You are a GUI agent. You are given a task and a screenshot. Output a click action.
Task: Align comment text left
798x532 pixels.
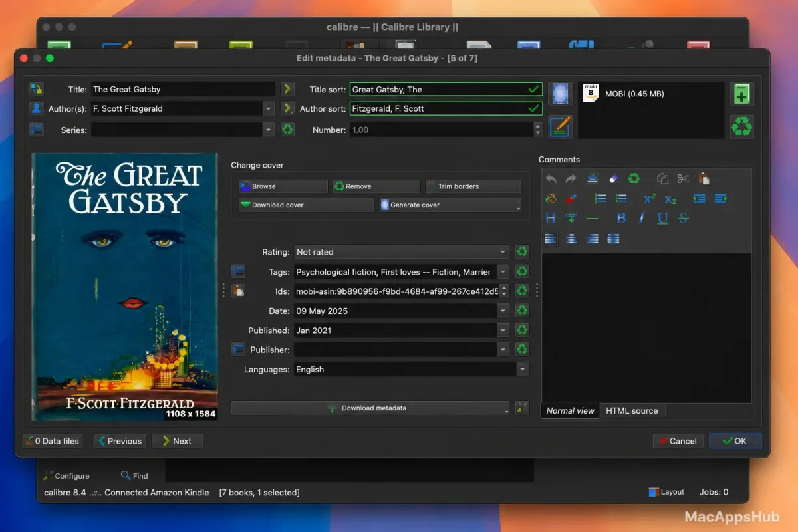tap(550, 238)
